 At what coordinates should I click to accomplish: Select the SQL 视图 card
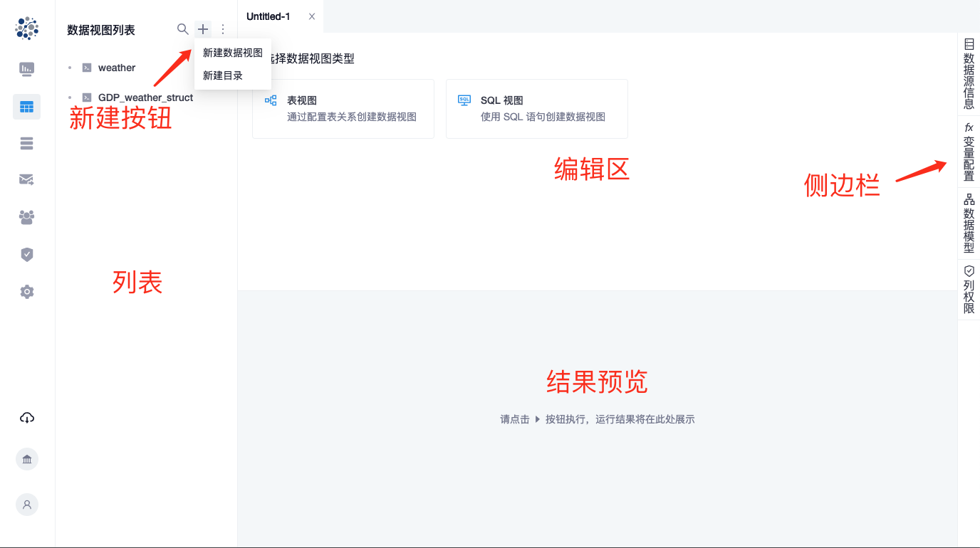pos(537,109)
